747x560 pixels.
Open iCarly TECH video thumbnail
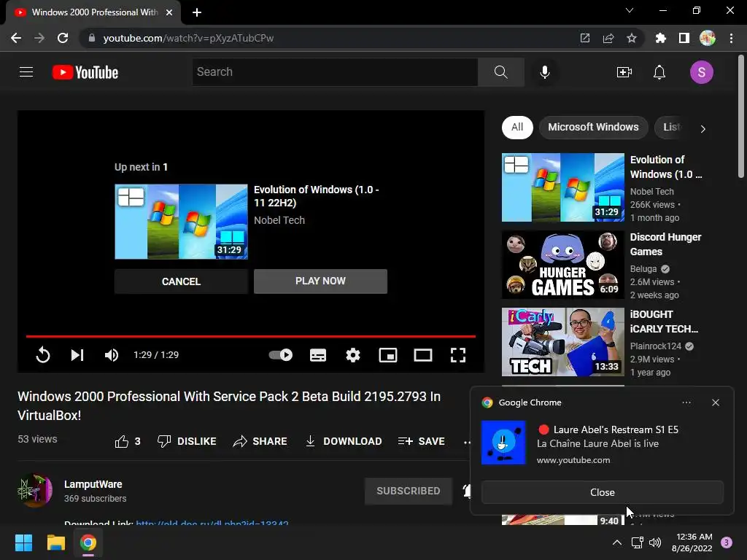click(562, 342)
